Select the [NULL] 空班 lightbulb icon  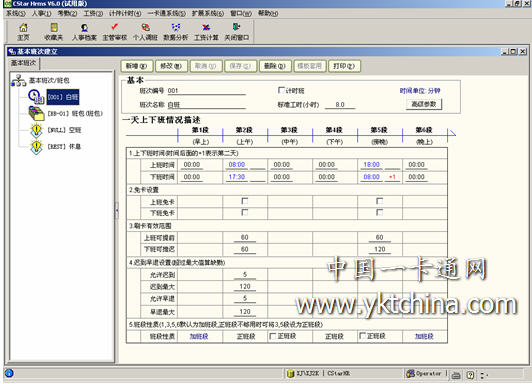coord(36,130)
